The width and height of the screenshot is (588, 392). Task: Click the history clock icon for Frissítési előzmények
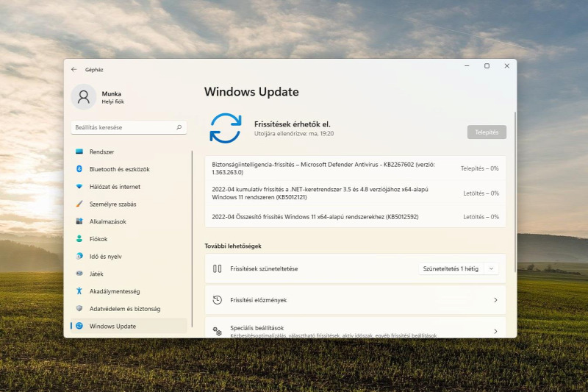[217, 300]
